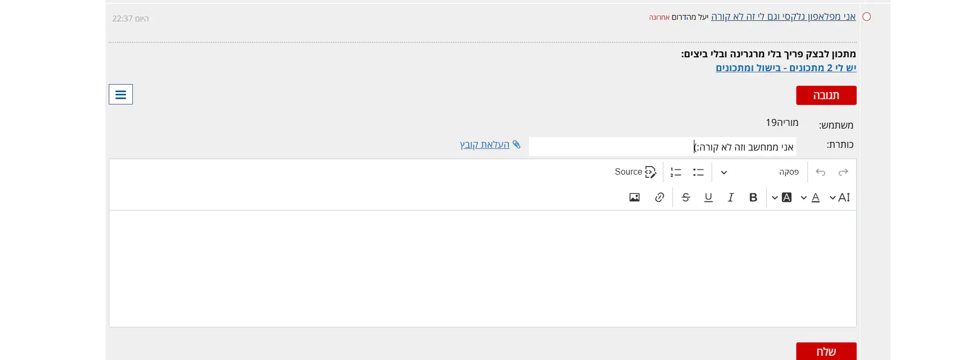The width and height of the screenshot is (980, 360).
Task: Open the פסקה paragraph style dropdown
Action: pyautogui.click(x=760, y=172)
